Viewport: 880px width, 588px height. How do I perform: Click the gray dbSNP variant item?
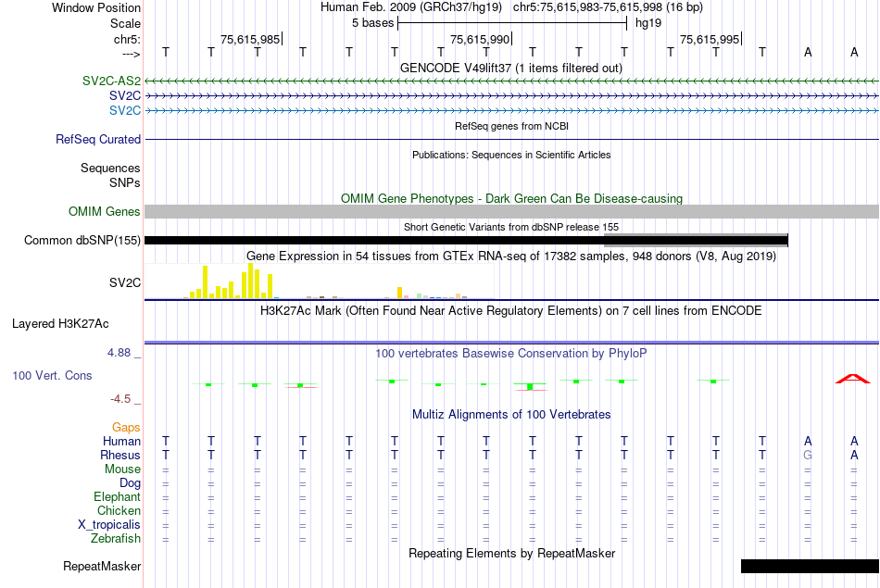point(696,240)
